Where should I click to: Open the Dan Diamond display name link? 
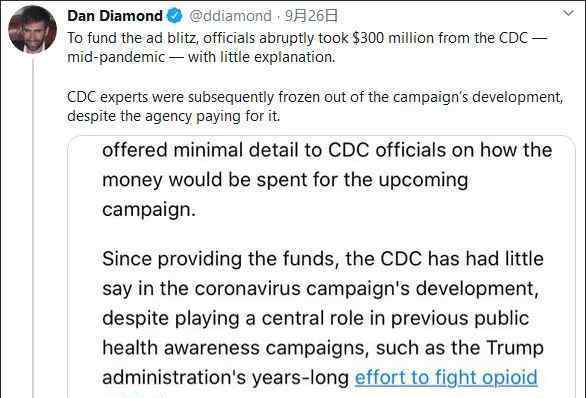(x=115, y=16)
